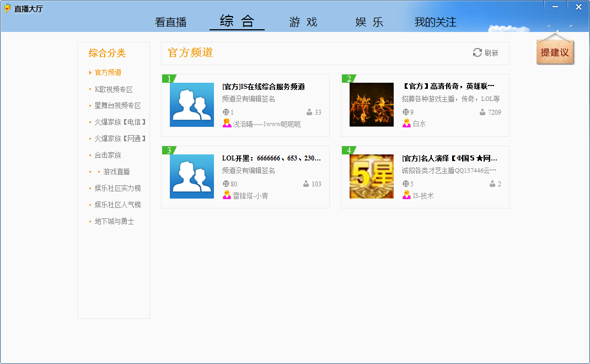Click the refresh icon beside 刷新

[x=477, y=52]
